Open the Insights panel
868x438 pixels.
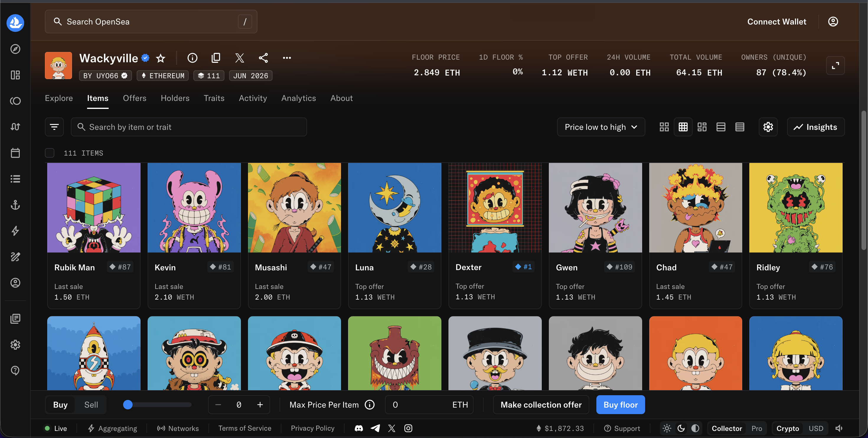(815, 127)
